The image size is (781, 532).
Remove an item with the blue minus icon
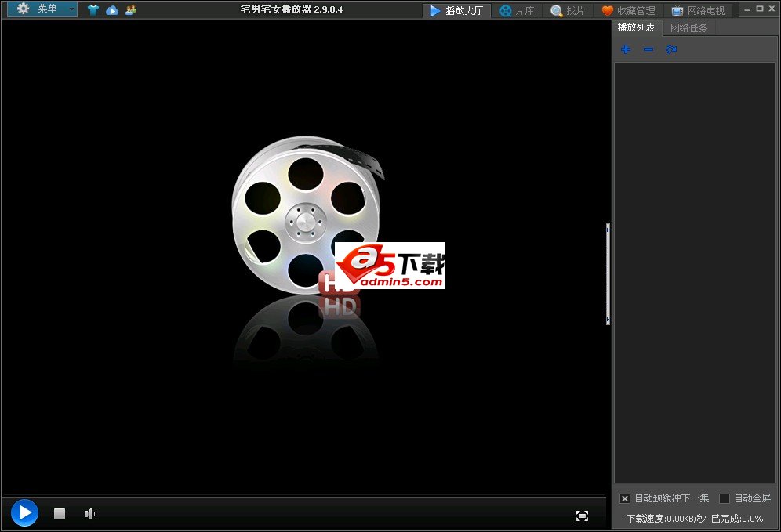click(x=648, y=49)
